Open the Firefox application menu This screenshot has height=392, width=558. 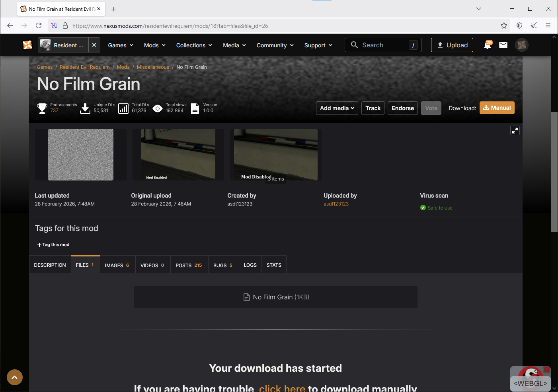pos(548,25)
